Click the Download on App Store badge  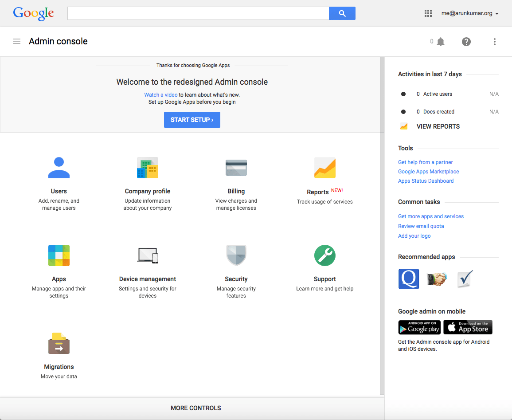coord(468,327)
